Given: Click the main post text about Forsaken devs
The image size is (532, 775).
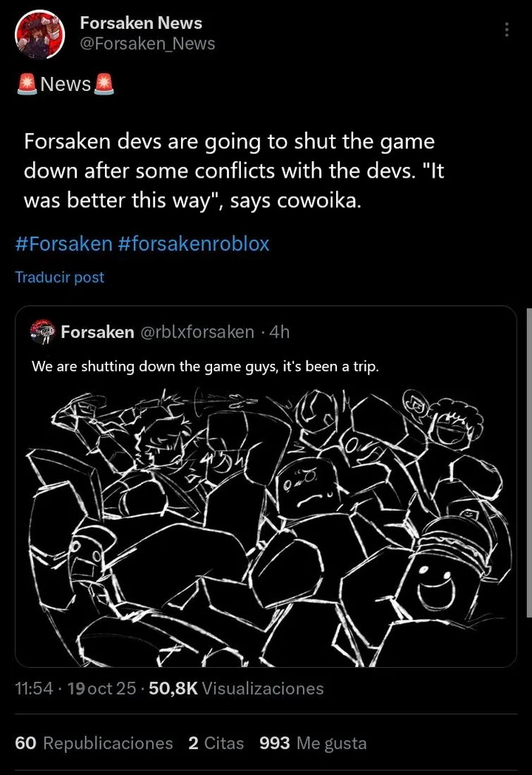Looking at the screenshot, I should 233,171.
